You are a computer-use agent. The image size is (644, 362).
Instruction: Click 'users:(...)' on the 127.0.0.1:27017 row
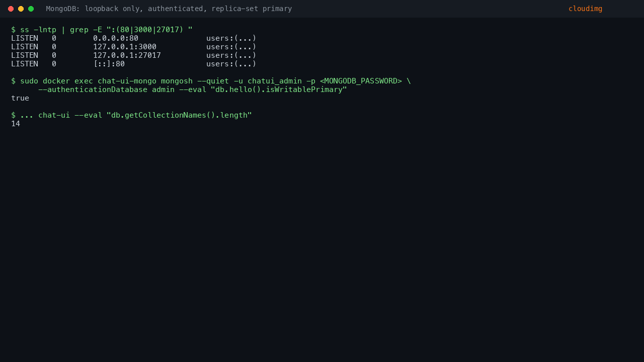[231, 55]
